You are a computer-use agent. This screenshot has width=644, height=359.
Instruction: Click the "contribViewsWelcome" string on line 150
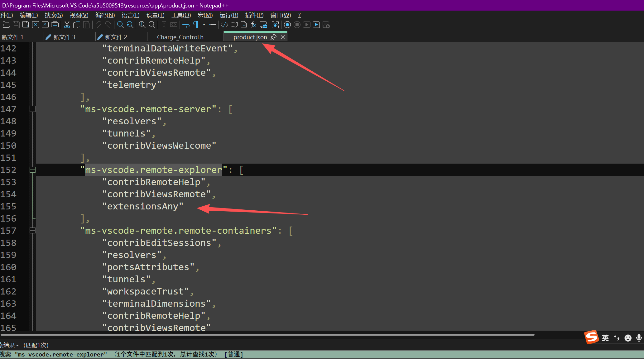pyautogui.click(x=159, y=146)
